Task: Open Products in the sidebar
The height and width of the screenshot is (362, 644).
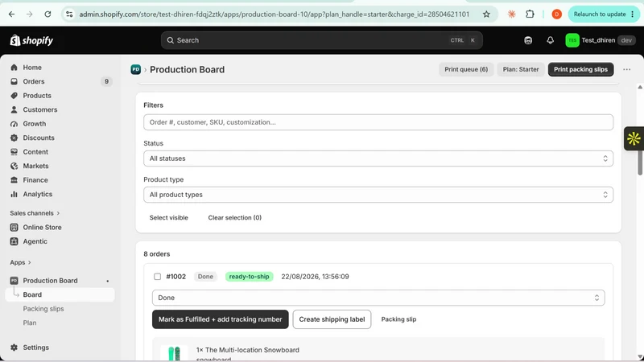Action: [x=37, y=95]
